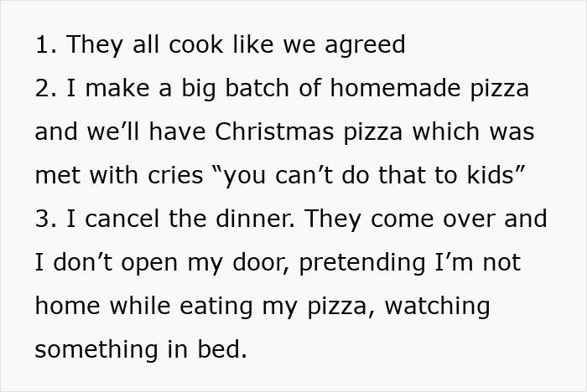The image size is (587, 392).
Task: Click the list number "3."
Action: point(44,219)
